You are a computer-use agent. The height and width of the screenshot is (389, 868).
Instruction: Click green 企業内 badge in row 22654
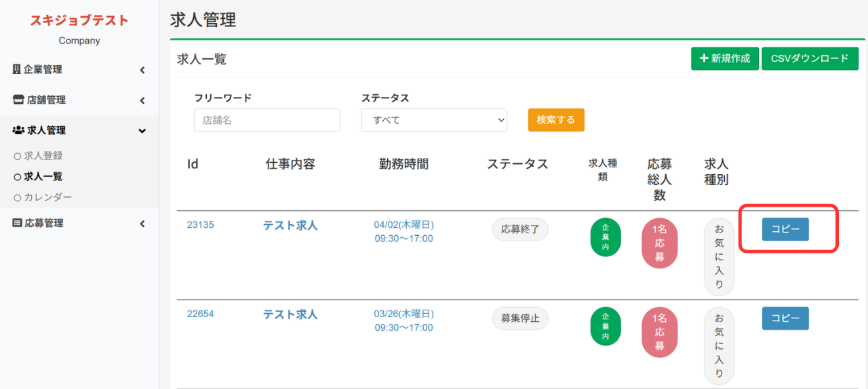606,327
